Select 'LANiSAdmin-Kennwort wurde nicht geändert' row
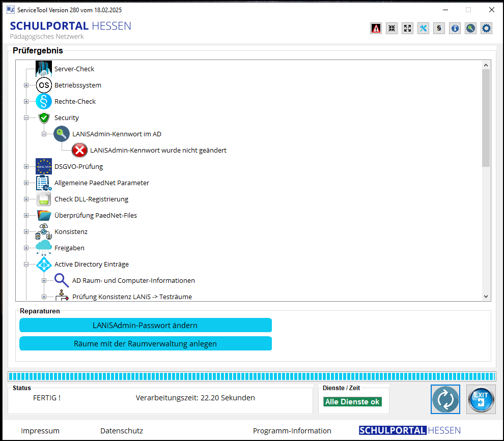Viewport: 504px width, 441px height. tap(158, 151)
